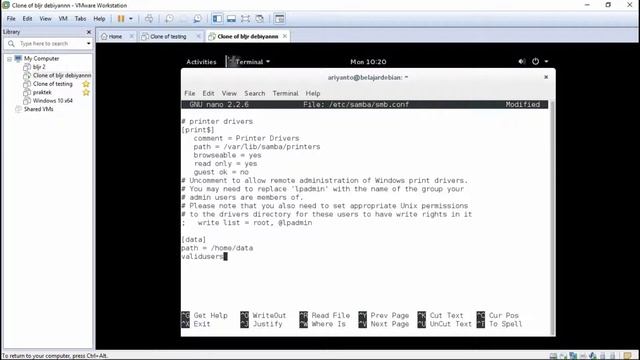Image resolution: width=640 pixels, height=360 pixels.
Task: Select Clone of bljr debiyannn library entry
Action: pos(62,76)
